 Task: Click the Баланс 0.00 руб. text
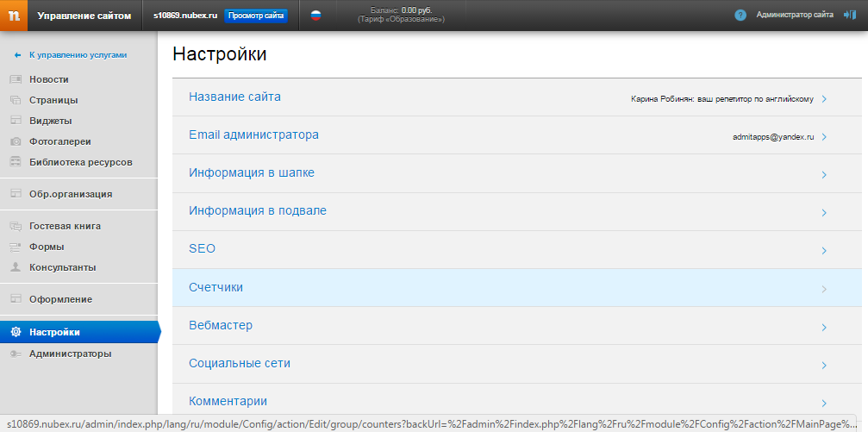coord(402,10)
